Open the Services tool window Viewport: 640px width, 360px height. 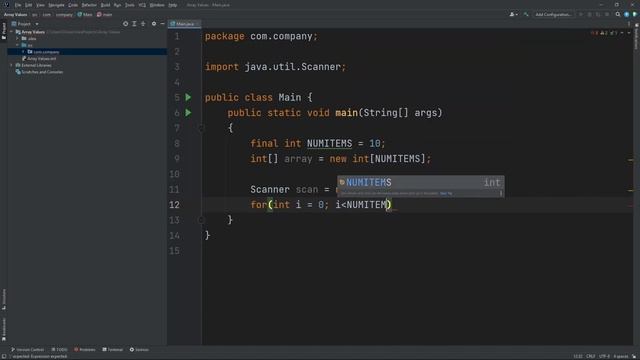(x=139, y=350)
